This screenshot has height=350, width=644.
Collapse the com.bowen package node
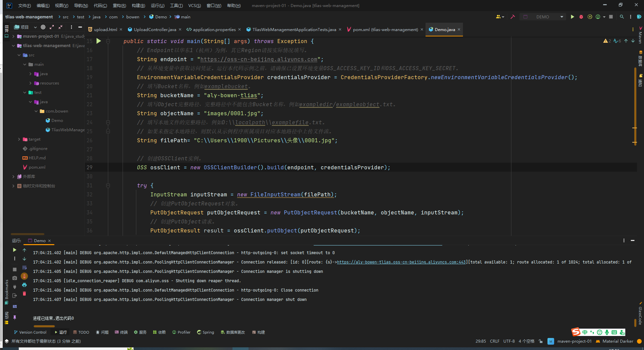pyautogui.click(x=36, y=111)
